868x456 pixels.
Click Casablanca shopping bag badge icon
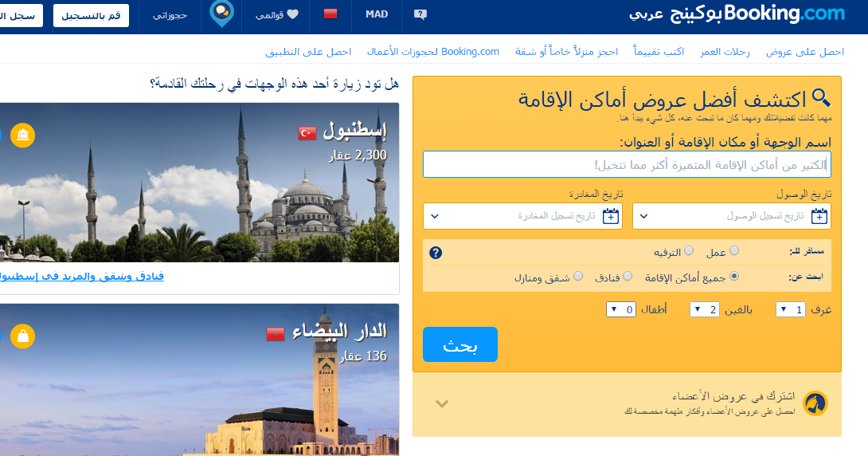(x=23, y=336)
